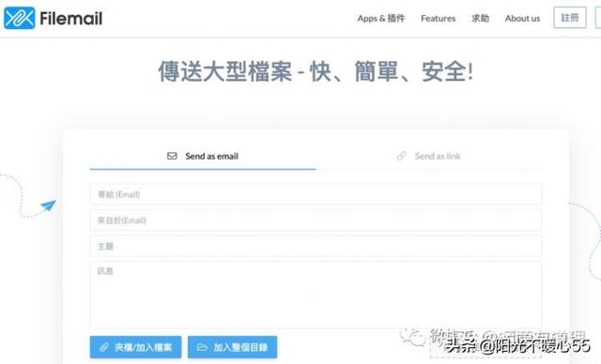The height and width of the screenshot is (364, 601).
Task: Focus the 寄給 (Email) recipient field
Action: [x=316, y=194]
